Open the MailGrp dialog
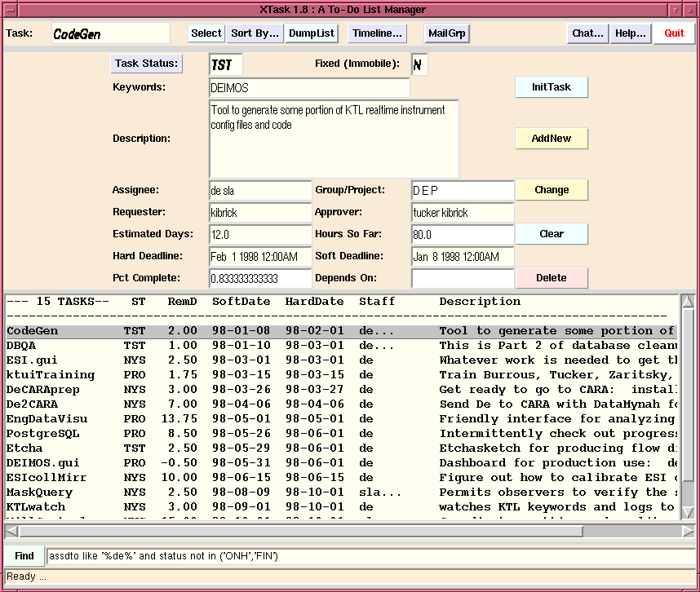The width and height of the screenshot is (700, 592). click(447, 33)
